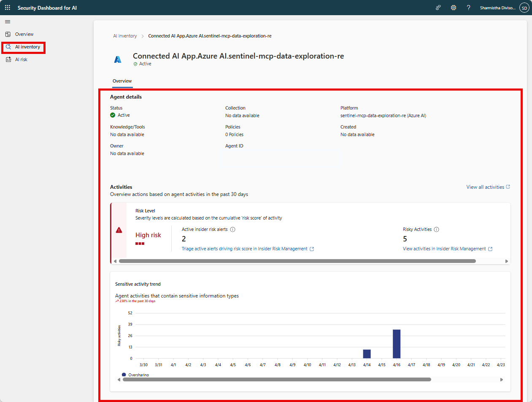Open Overview in the left navigation

(24, 34)
